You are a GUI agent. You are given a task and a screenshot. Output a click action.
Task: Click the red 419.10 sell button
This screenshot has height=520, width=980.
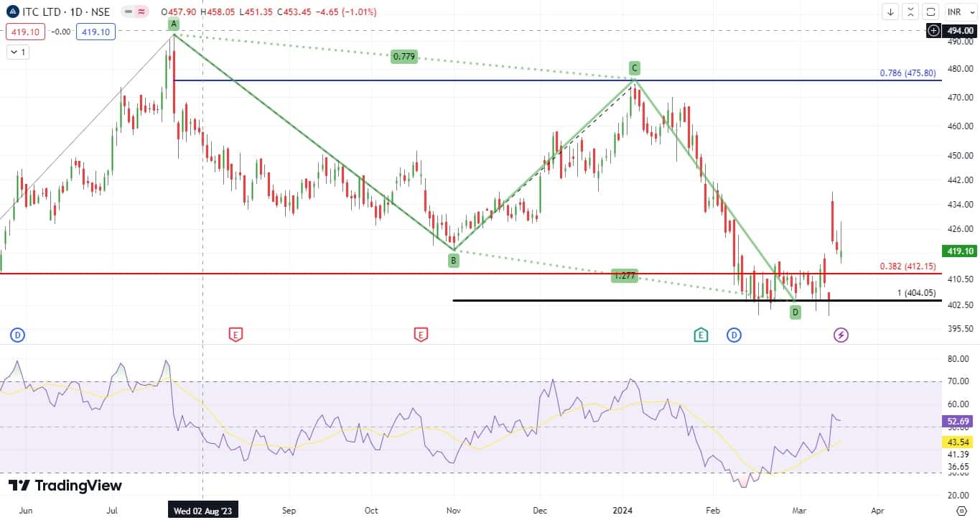[x=25, y=32]
